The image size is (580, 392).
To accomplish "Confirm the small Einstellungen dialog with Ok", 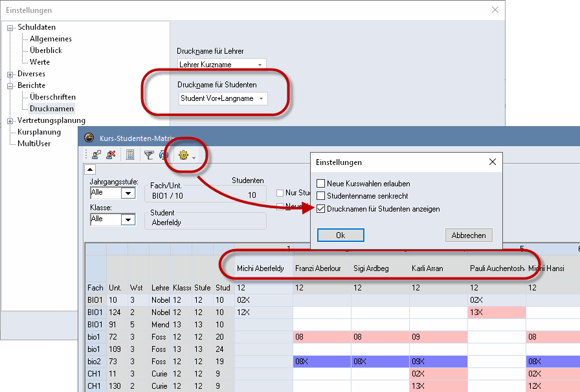I will click(x=340, y=235).
